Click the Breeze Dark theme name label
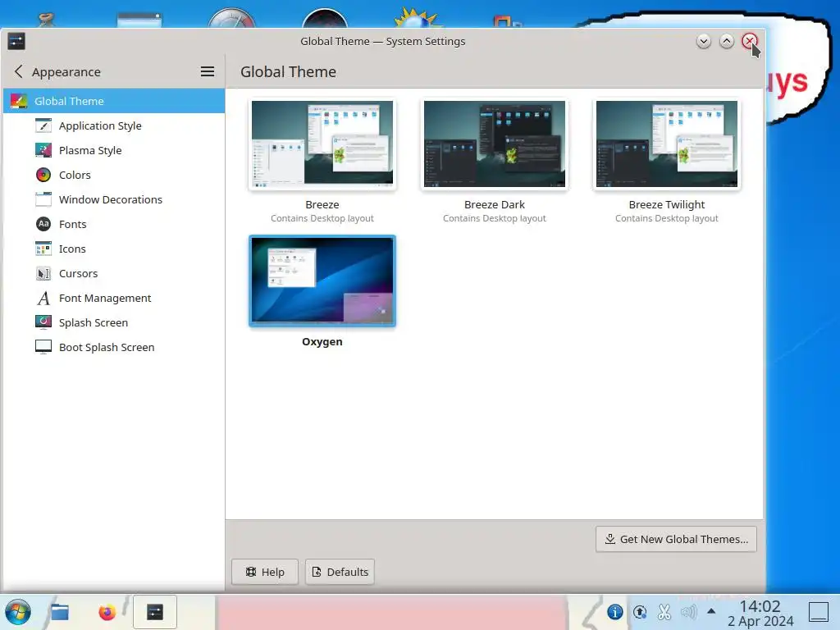Screen dimensions: 840x630 [495, 204]
